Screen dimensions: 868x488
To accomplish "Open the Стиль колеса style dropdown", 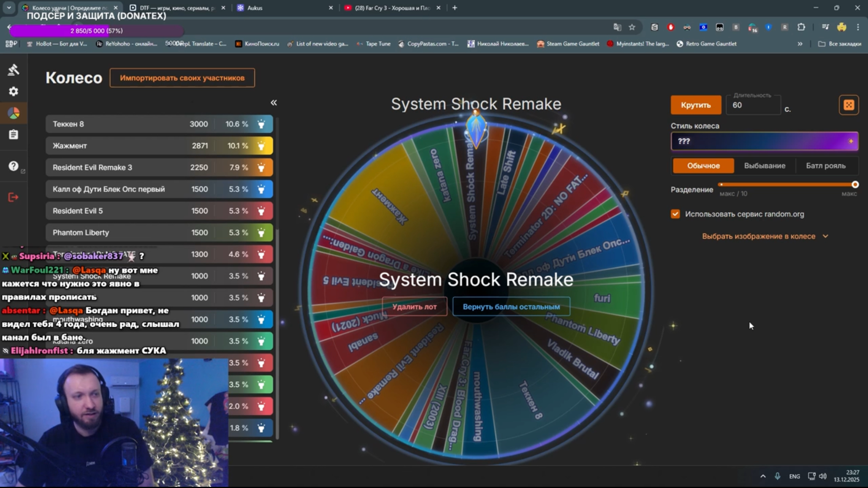I will (x=764, y=141).
